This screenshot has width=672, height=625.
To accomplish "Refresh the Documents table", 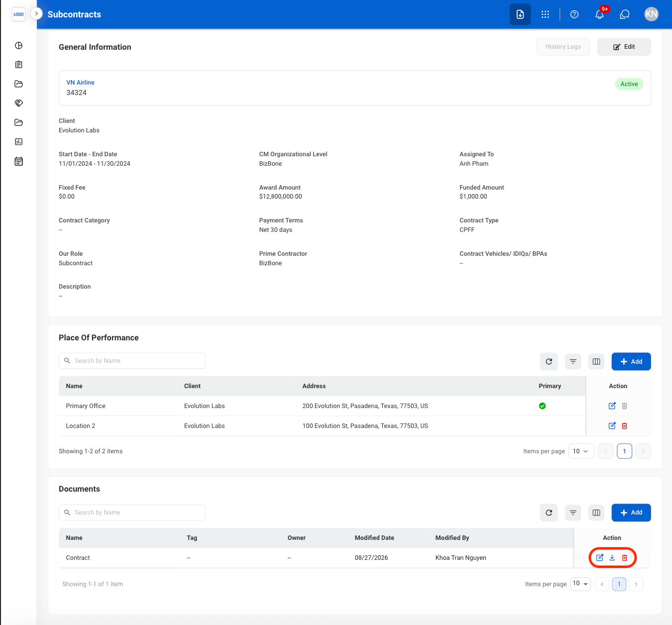I will coord(549,513).
